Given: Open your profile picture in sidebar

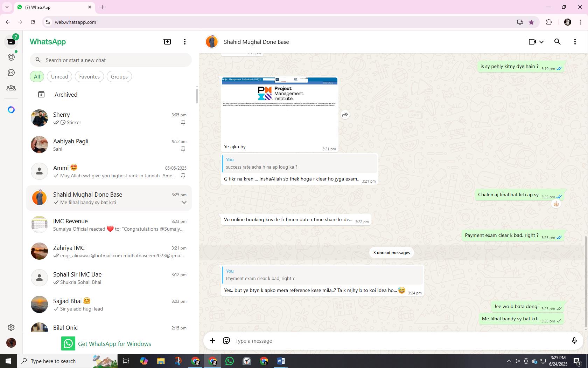Looking at the screenshot, I should (x=11, y=343).
